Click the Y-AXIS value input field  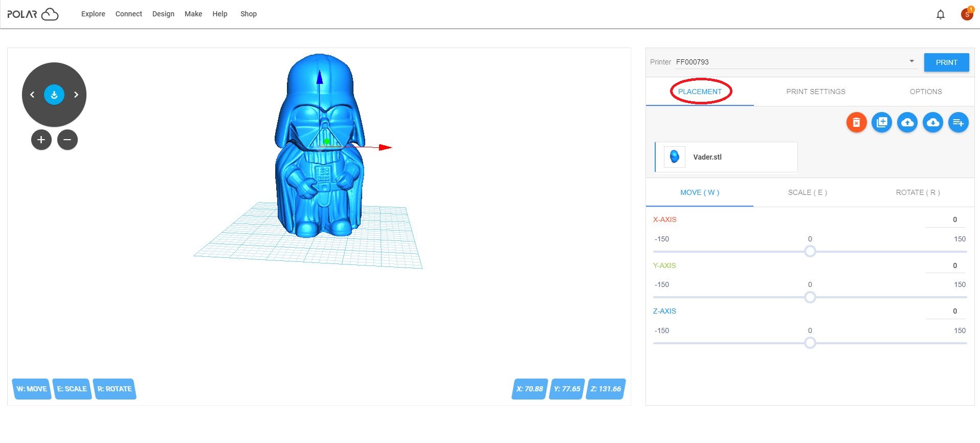(x=945, y=265)
